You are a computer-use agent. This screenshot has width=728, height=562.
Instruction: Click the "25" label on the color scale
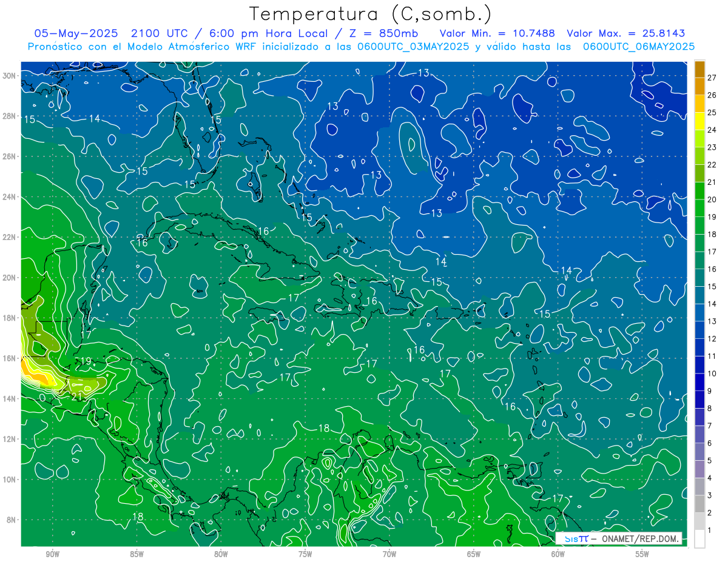pos(712,112)
